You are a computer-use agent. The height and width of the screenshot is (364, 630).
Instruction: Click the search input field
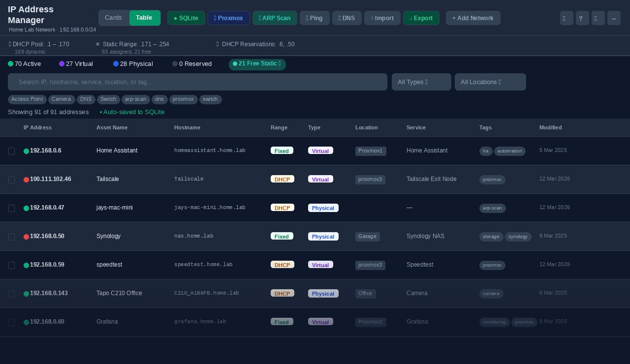click(x=197, y=82)
